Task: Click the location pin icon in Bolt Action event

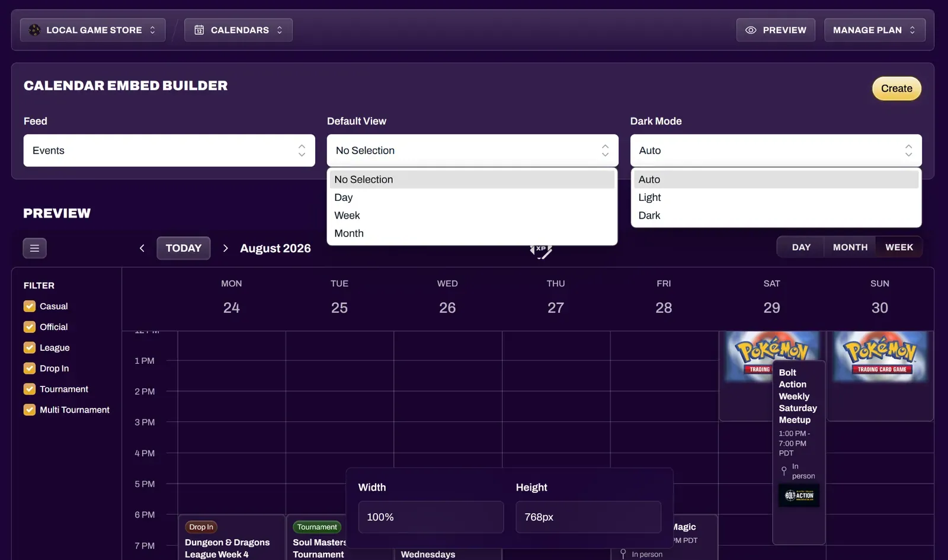Action: click(784, 471)
